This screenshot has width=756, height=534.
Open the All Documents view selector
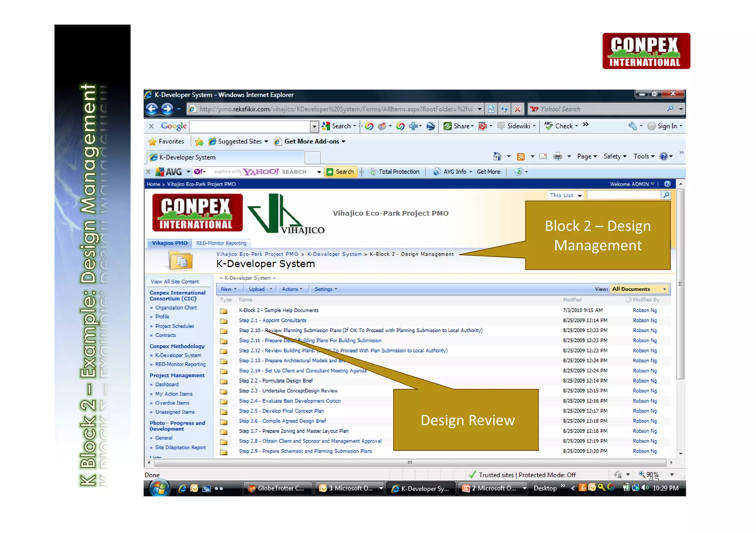tap(639, 289)
